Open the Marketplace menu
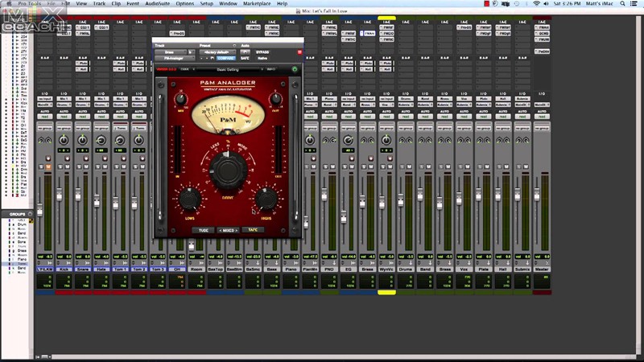 coord(258,4)
